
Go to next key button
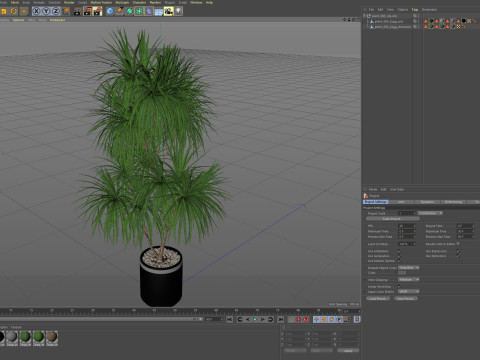coord(270,319)
